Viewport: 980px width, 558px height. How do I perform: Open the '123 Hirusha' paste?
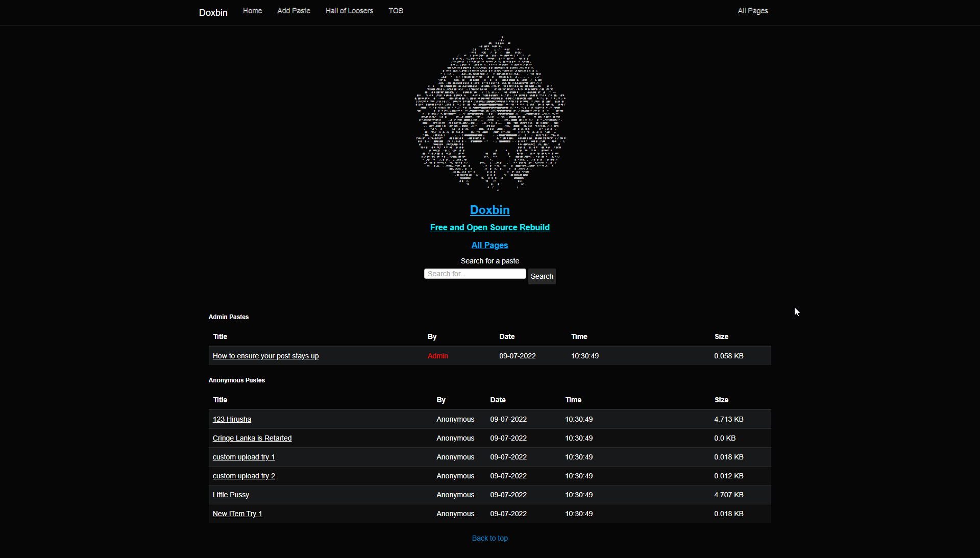[232, 419]
